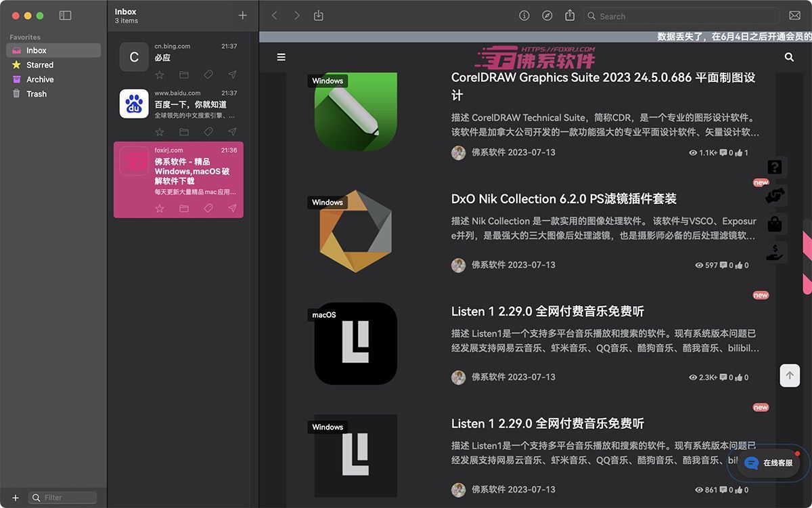This screenshot has height=508, width=812.
Task: Click the donate dollar-hand icon on the right
Action: [775, 252]
